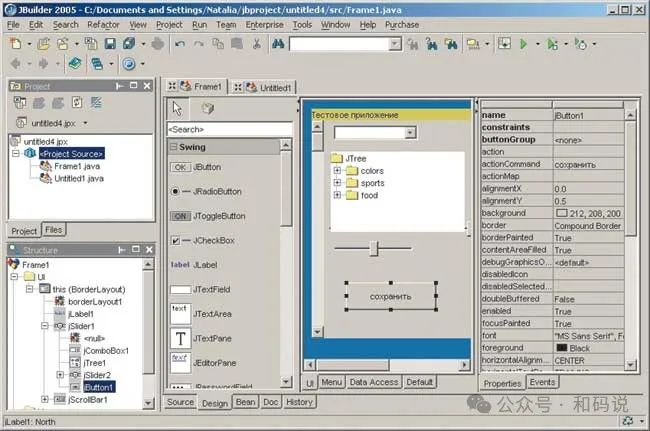Collapse the Project Source node
Viewport: 650px width, 431px height.
click(16, 153)
